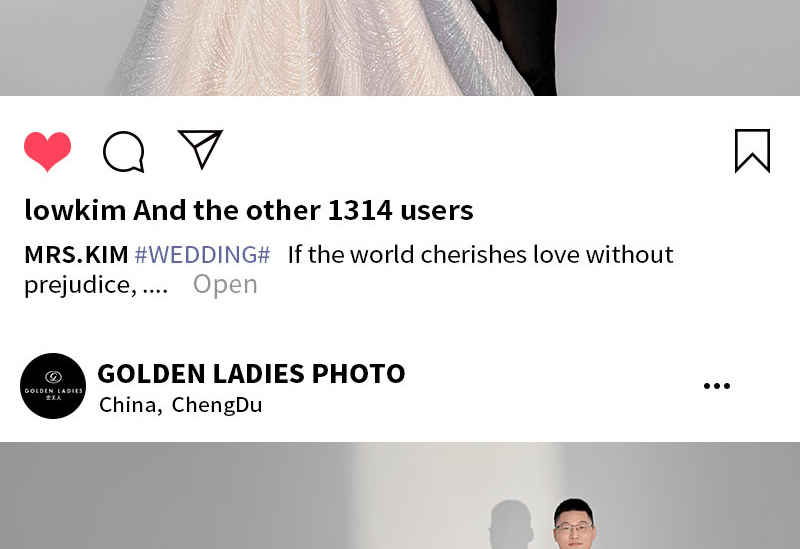
Task: Open lowkim's profile from likes line
Action: [x=76, y=210]
